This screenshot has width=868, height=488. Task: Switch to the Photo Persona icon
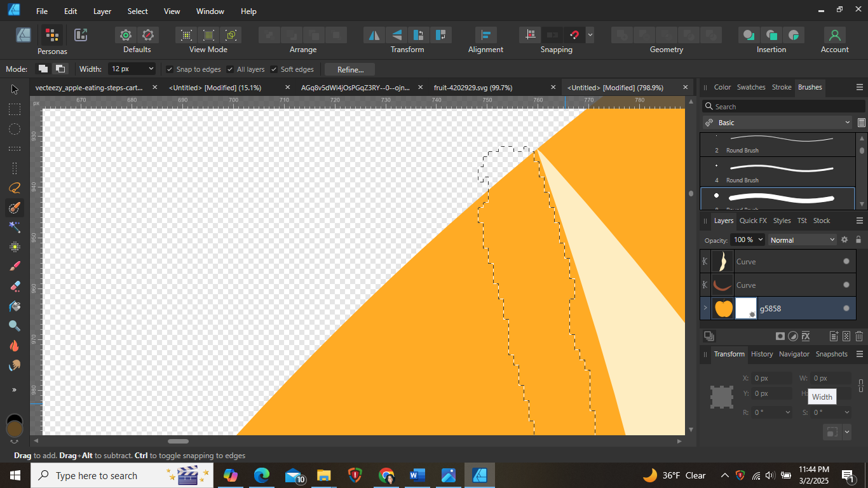click(24, 34)
